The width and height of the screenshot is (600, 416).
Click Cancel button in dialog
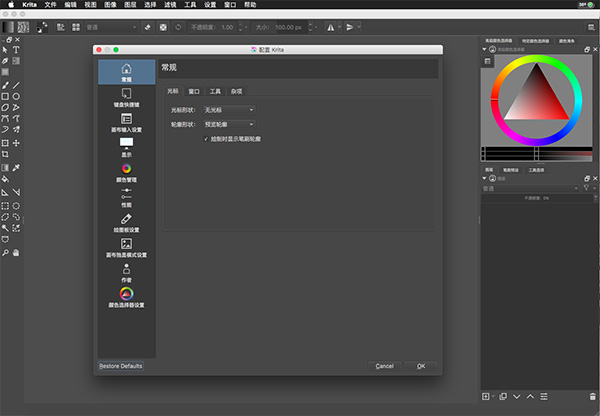click(385, 366)
